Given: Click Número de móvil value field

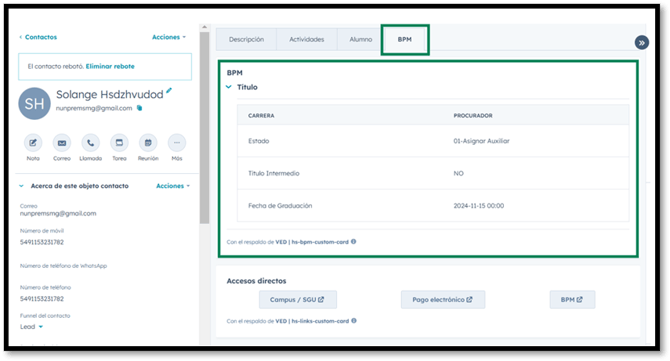Looking at the screenshot, I should point(42,242).
